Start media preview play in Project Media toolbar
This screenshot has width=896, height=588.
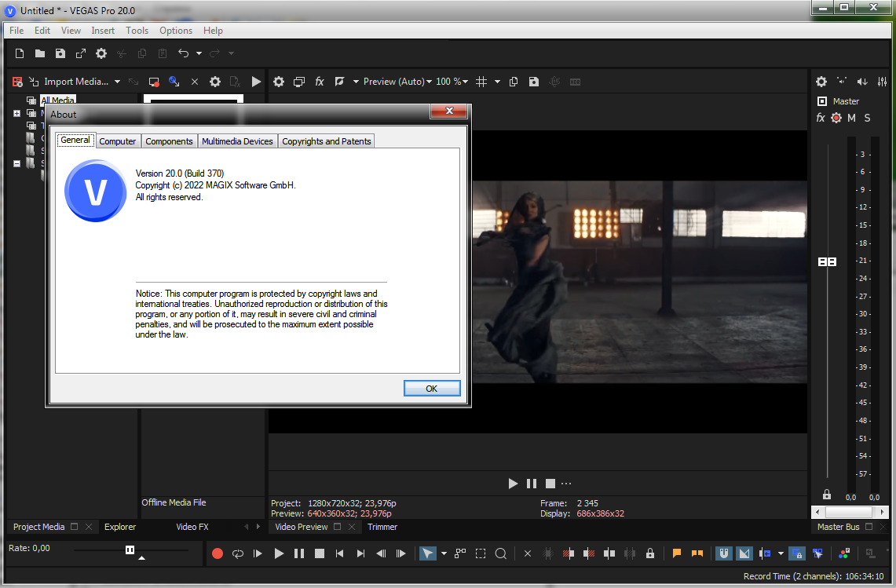pyautogui.click(x=256, y=82)
